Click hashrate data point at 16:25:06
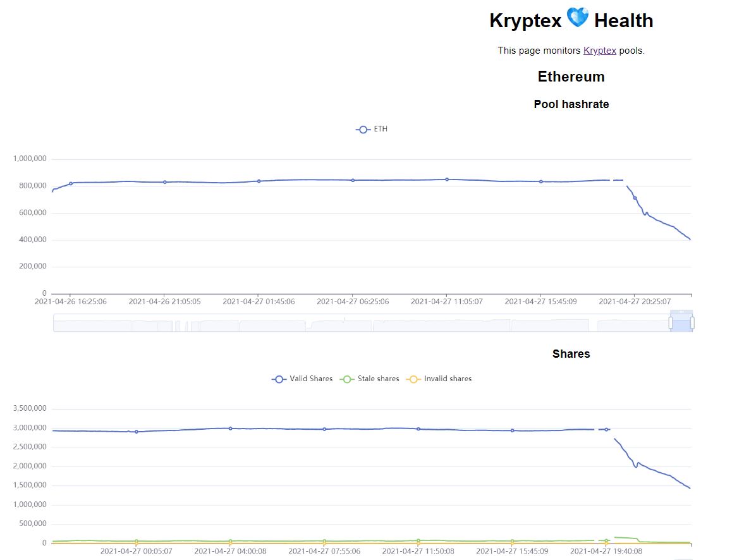Image resolution: width=744 pixels, height=560 pixels. (71, 184)
